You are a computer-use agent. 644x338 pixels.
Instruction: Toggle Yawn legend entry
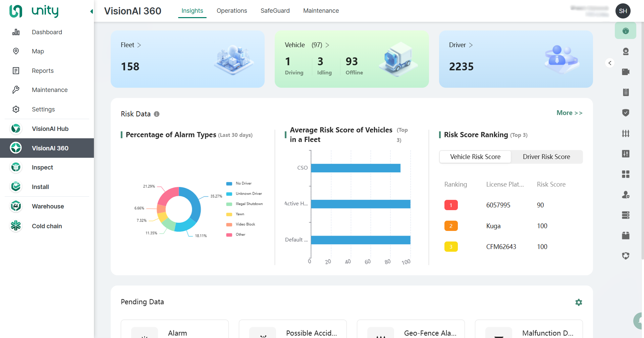pyautogui.click(x=235, y=214)
